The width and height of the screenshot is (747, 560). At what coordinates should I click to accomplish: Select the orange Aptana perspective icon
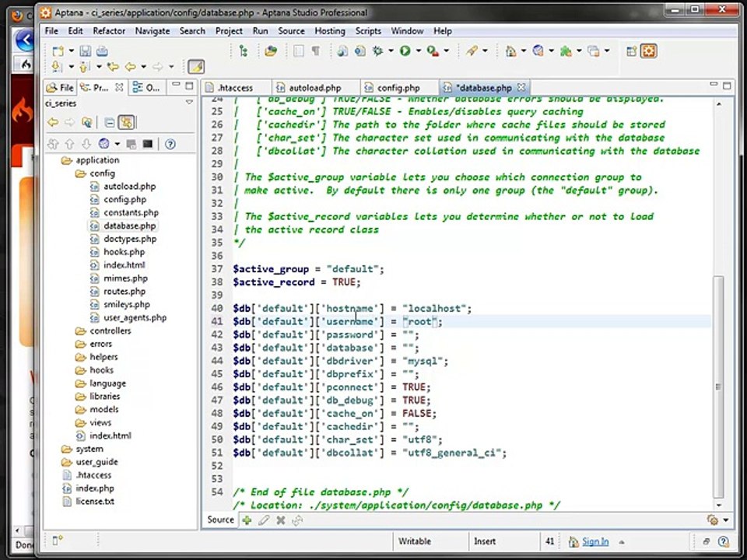point(648,51)
